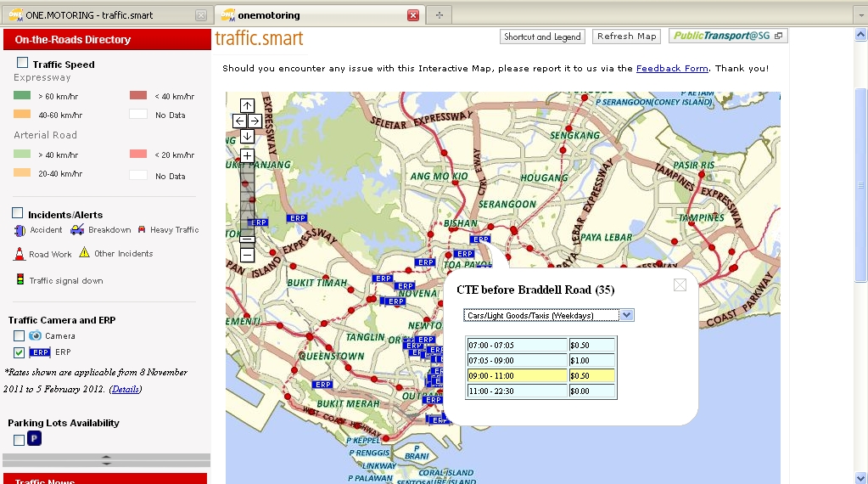Zoom out with the map minus button
This screenshot has width=868, height=484.
247,255
